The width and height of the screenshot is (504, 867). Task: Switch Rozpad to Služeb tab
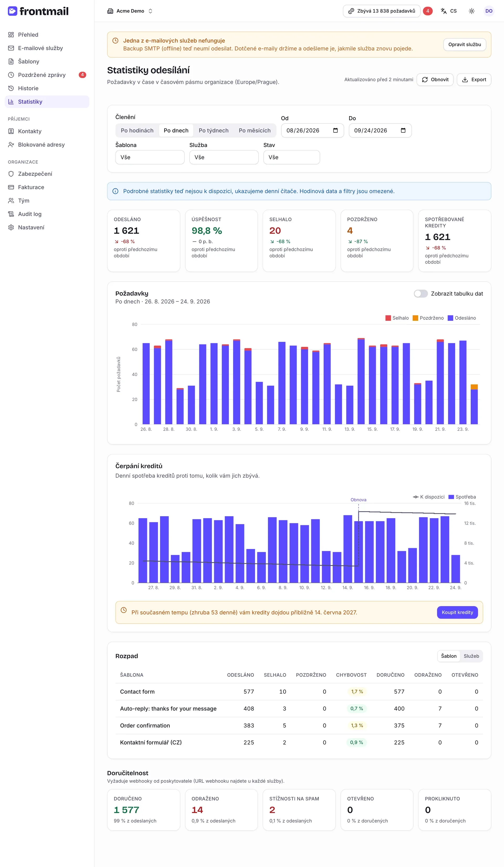tap(471, 657)
